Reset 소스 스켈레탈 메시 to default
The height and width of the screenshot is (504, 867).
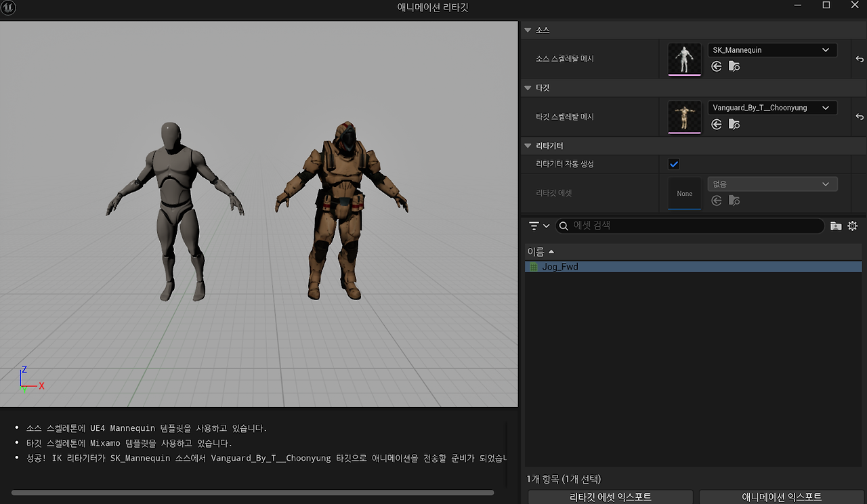tap(860, 59)
